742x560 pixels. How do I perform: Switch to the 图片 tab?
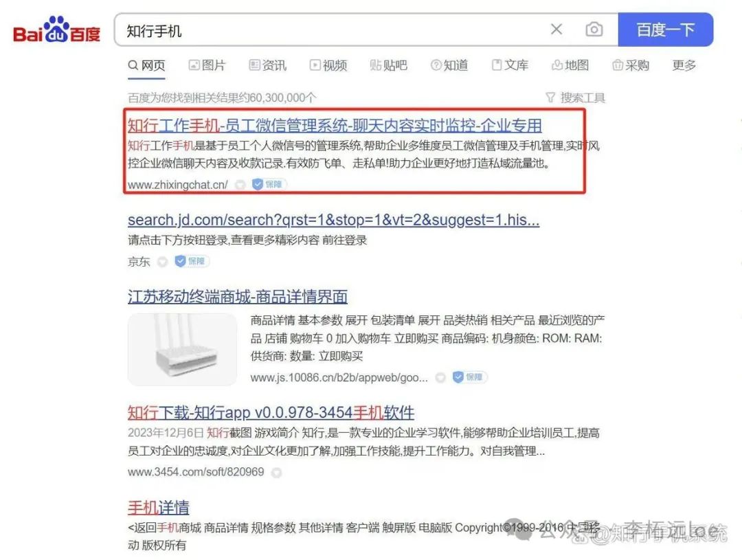point(207,65)
